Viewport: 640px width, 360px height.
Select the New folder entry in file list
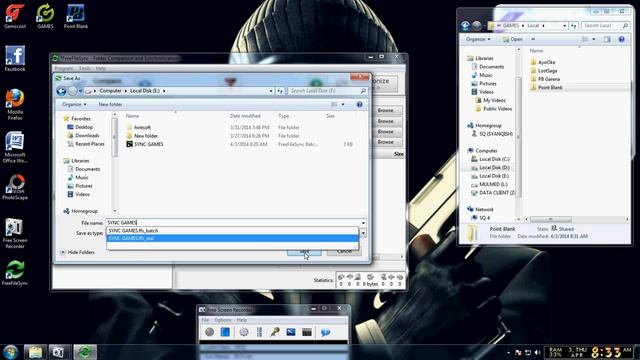click(x=146, y=136)
